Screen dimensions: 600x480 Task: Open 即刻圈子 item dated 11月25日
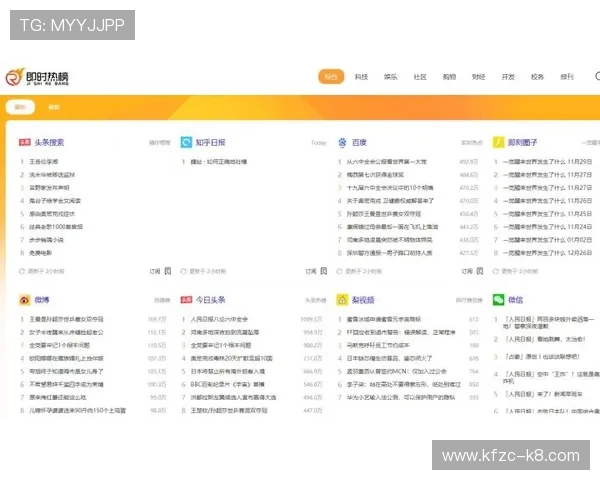click(547, 214)
